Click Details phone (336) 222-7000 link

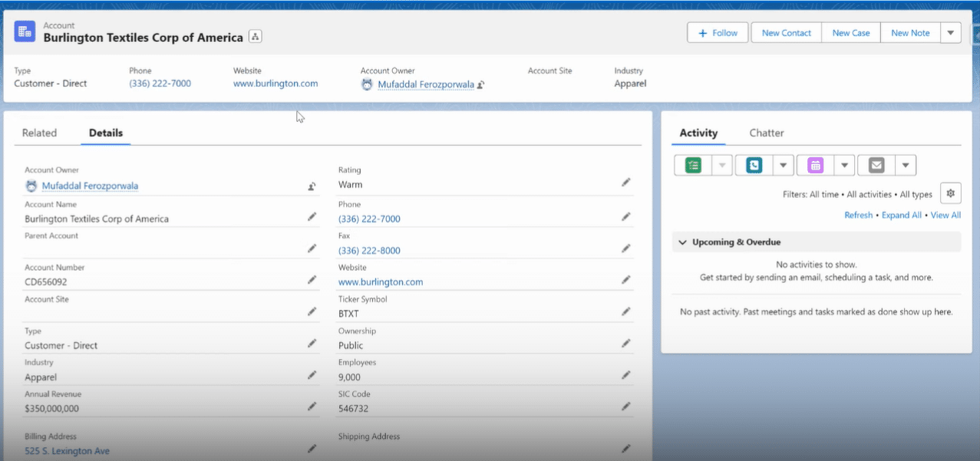369,219
